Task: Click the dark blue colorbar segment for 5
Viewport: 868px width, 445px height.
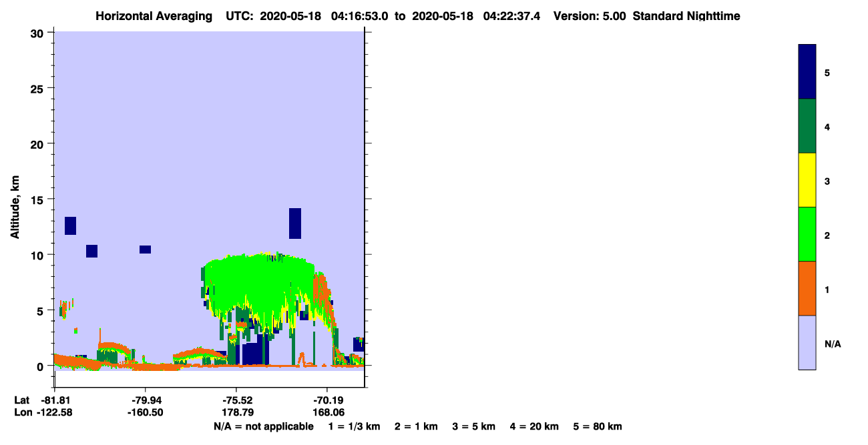Action: click(x=807, y=71)
